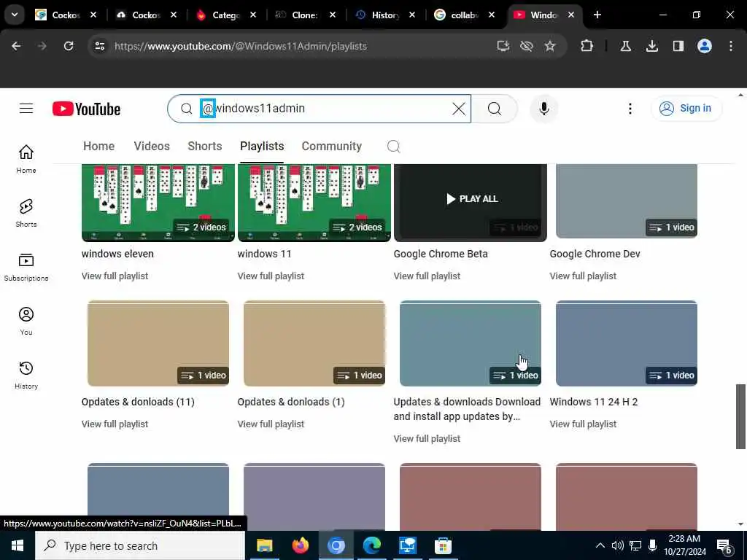Switch to the History browser tab
The height and width of the screenshot is (560, 747).
tap(386, 15)
